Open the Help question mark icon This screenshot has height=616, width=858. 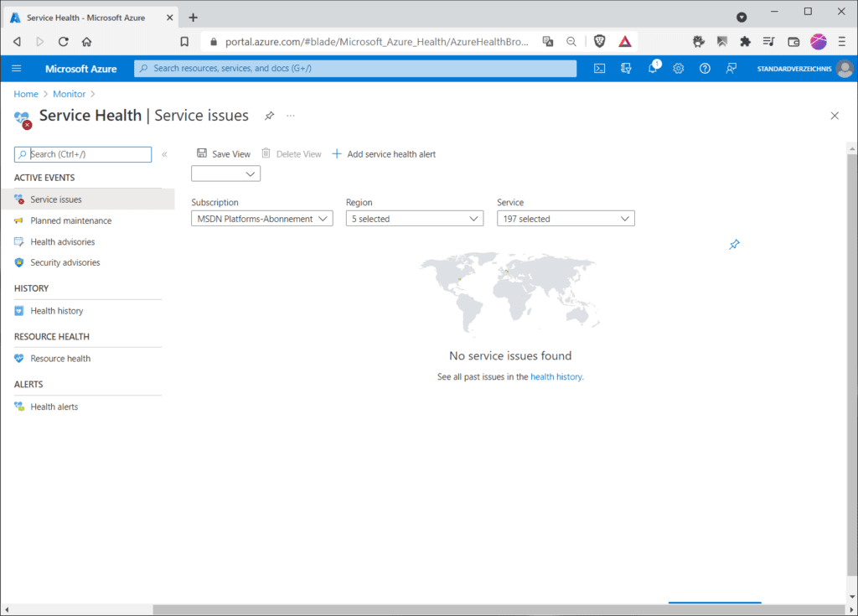(705, 69)
